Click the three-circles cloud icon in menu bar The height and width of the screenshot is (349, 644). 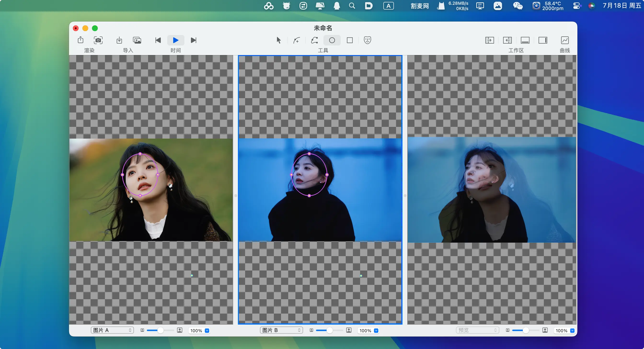pos(269,6)
